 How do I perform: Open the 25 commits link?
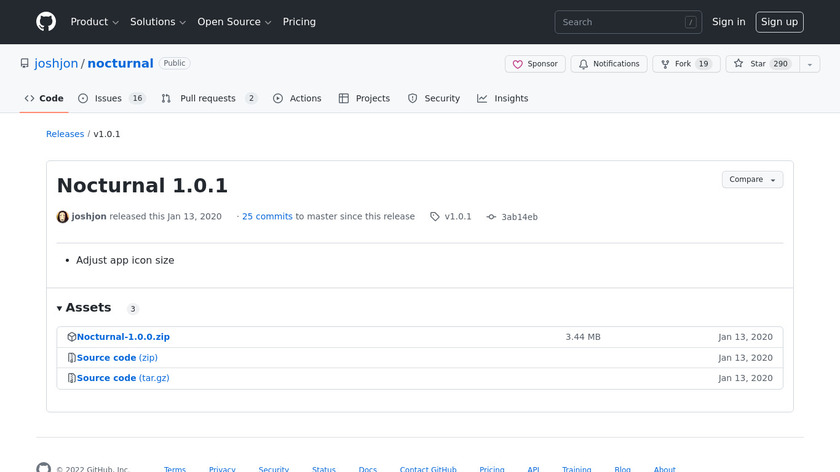click(x=267, y=216)
